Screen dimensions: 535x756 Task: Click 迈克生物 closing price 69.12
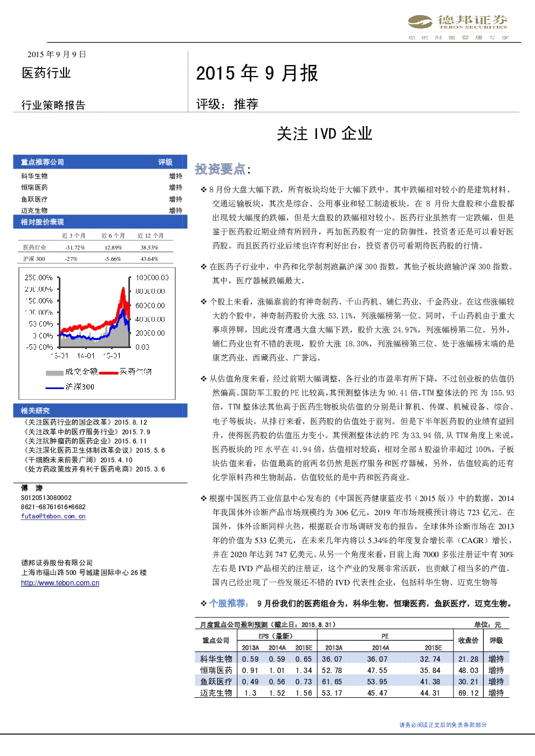[x=468, y=693]
